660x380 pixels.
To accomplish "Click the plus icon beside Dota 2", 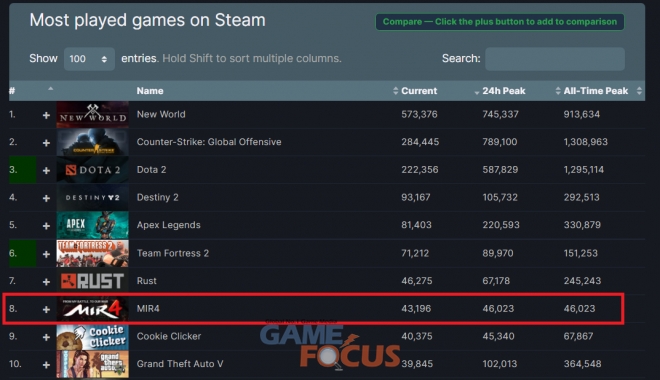I will pyautogui.click(x=46, y=170).
